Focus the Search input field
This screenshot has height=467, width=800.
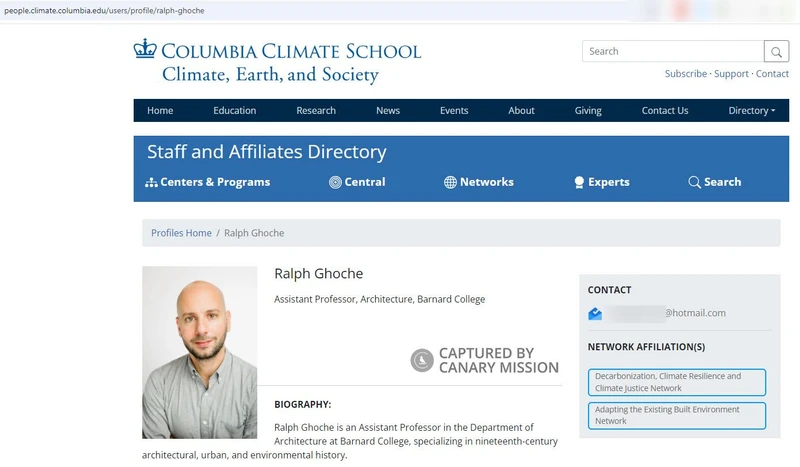click(673, 52)
